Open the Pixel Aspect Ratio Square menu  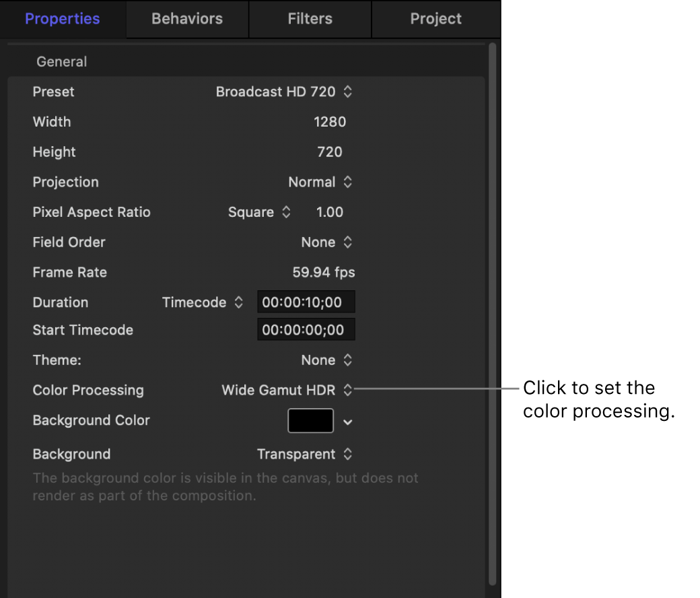[259, 212]
